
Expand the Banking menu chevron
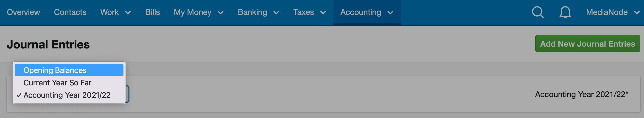276,12
